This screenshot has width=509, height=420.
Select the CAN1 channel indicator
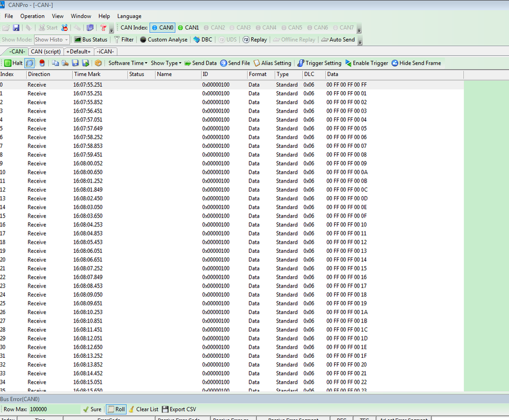189,28
